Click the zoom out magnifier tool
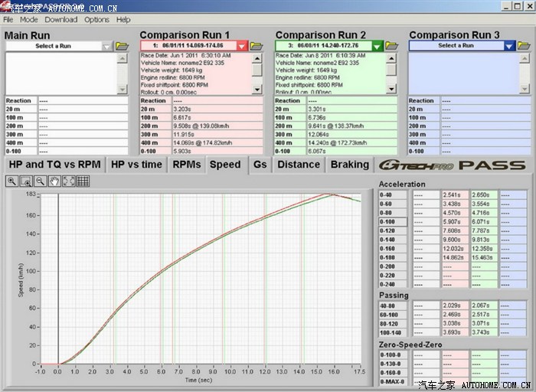The width and height of the screenshot is (536, 392). 41,181
